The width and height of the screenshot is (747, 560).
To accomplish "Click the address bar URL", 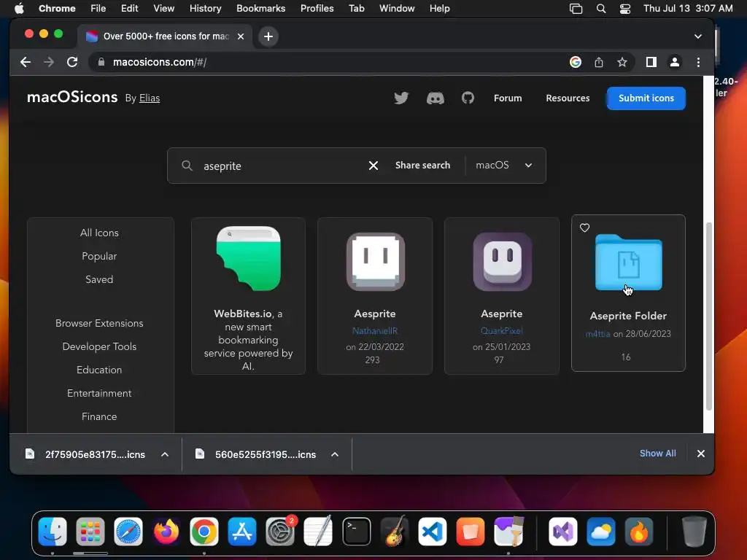I will (160, 62).
